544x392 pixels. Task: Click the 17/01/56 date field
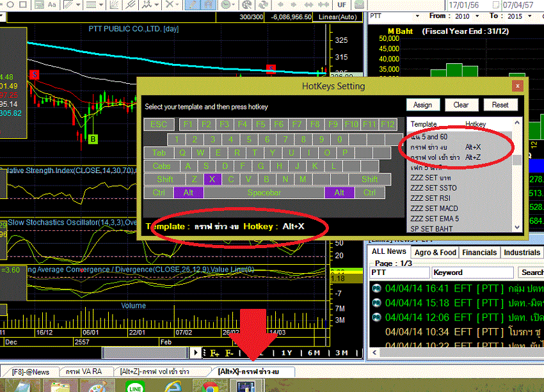463,5
